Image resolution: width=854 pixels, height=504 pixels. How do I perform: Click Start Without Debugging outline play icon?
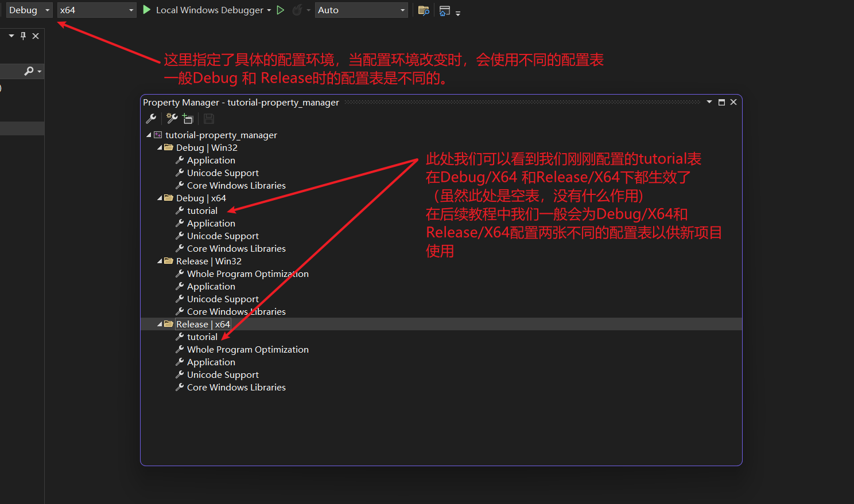pyautogui.click(x=281, y=10)
